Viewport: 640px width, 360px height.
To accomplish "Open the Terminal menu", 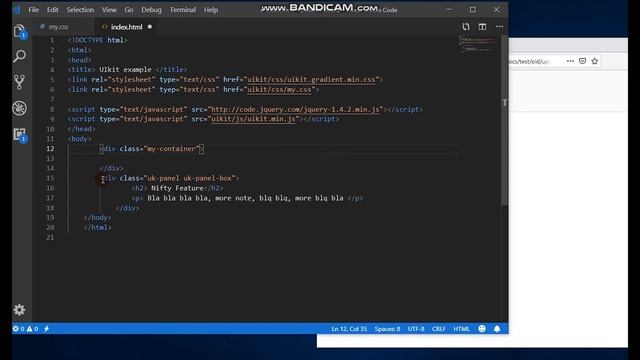I will 182,10.
